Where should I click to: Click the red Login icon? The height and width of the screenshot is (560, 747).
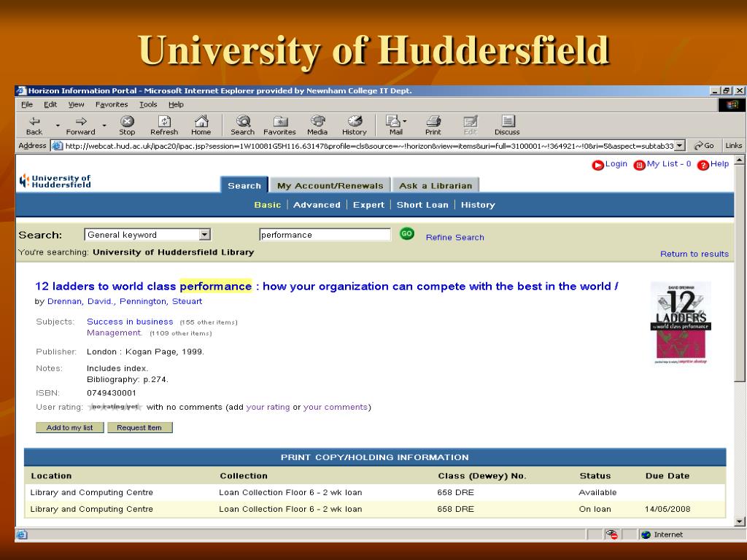[x=597, y=165]
